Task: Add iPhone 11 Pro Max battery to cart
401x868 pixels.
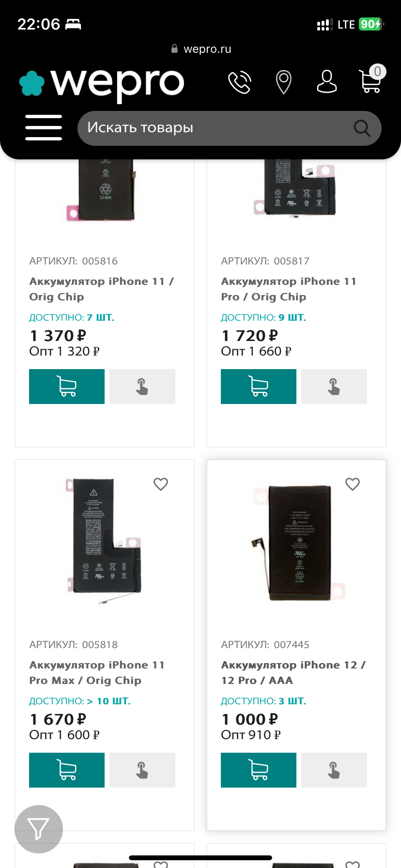Action: coord(67,770)
